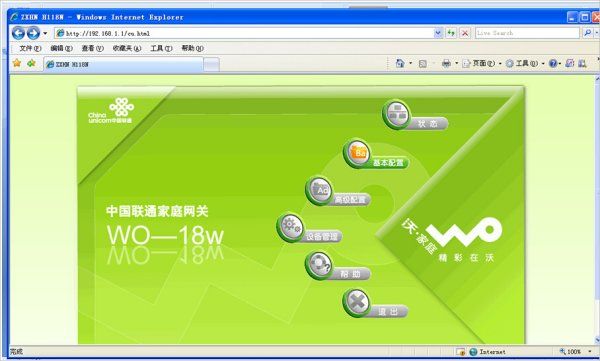The width and height of the screenshot is (600, 361).
Task: Click the Refresh page icon
Action: (451, 33)
